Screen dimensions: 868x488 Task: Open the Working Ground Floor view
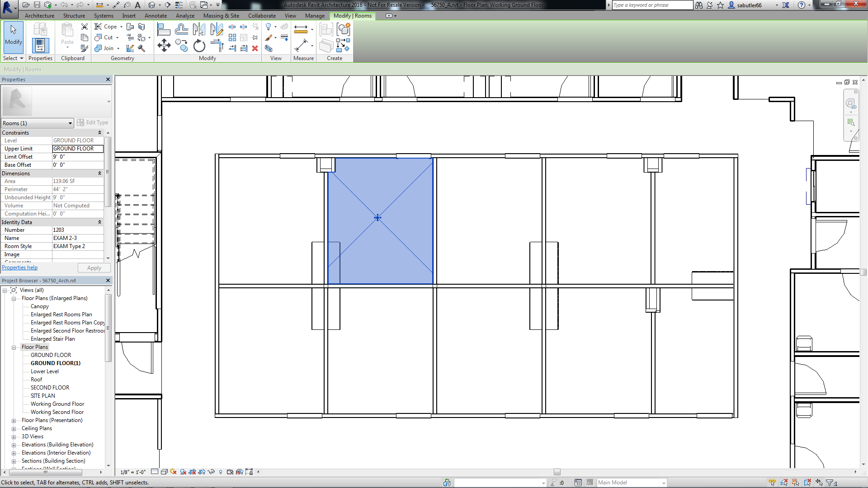[57, 404]
